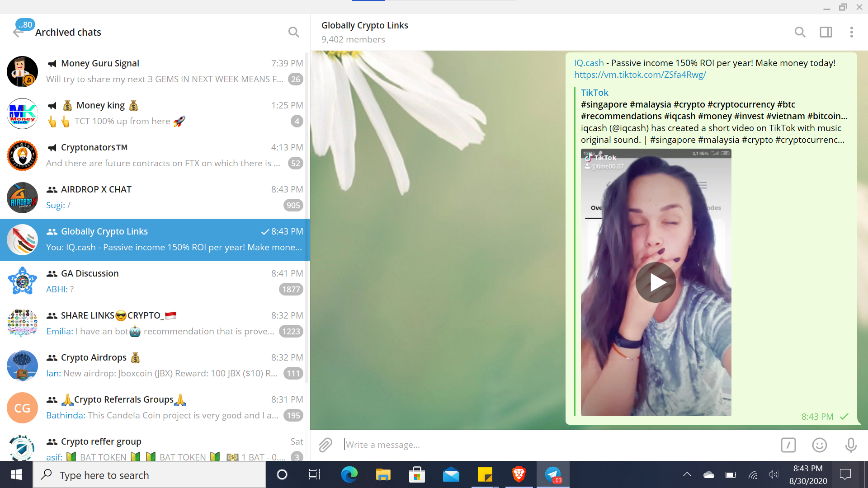Open the Crypto Airdrops group

(155, 366)
